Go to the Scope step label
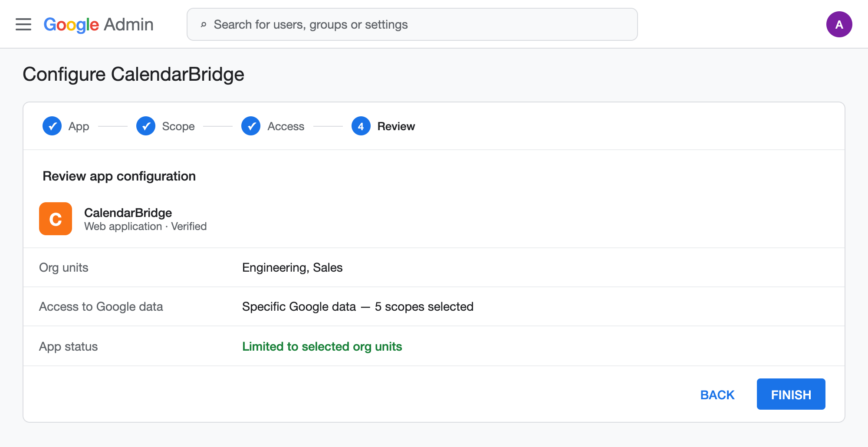The width and height of the screenshot is (868, 447). (x=178, y=126)
